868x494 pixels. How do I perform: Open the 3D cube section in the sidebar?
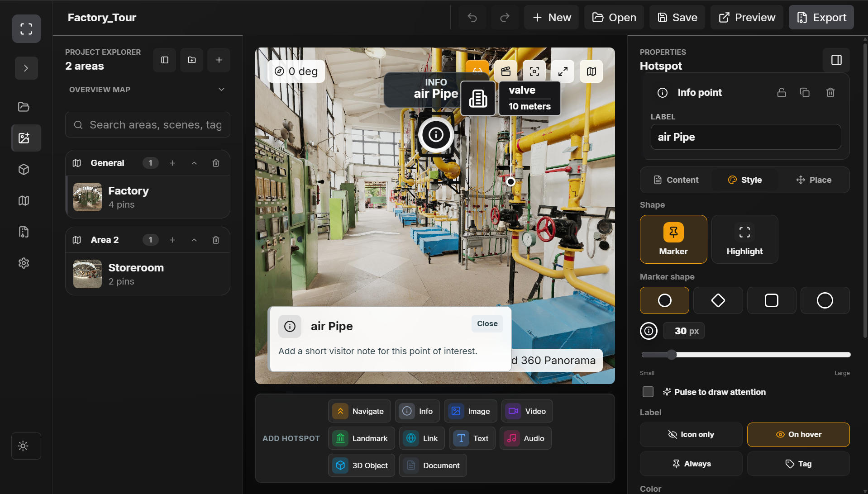click(24, 169)
